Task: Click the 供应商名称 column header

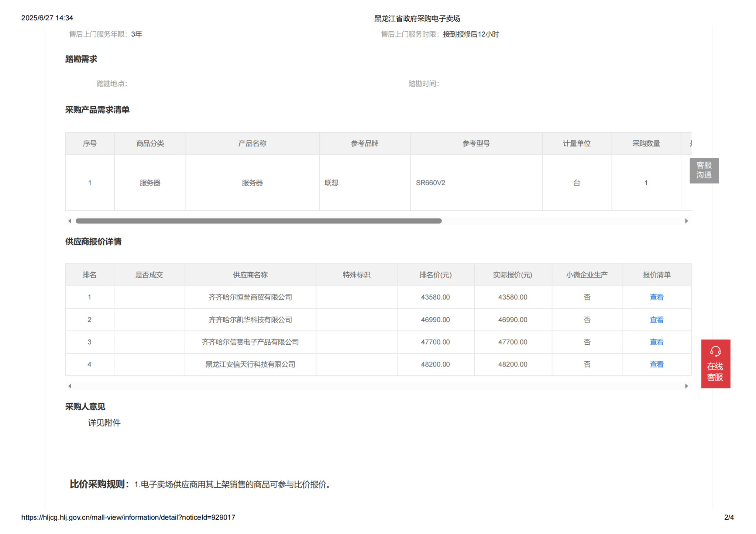Action: pyautogui.click(x=250, y=275)
